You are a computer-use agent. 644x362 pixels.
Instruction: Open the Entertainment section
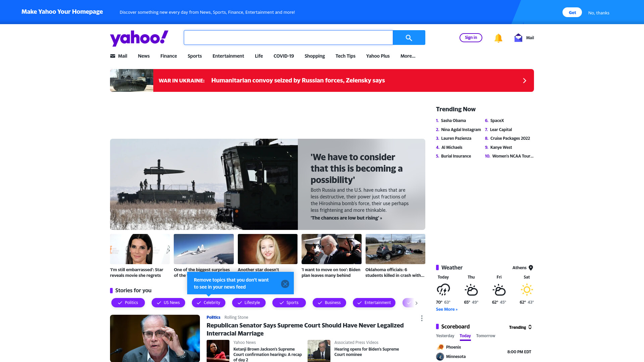coord(228,56)
